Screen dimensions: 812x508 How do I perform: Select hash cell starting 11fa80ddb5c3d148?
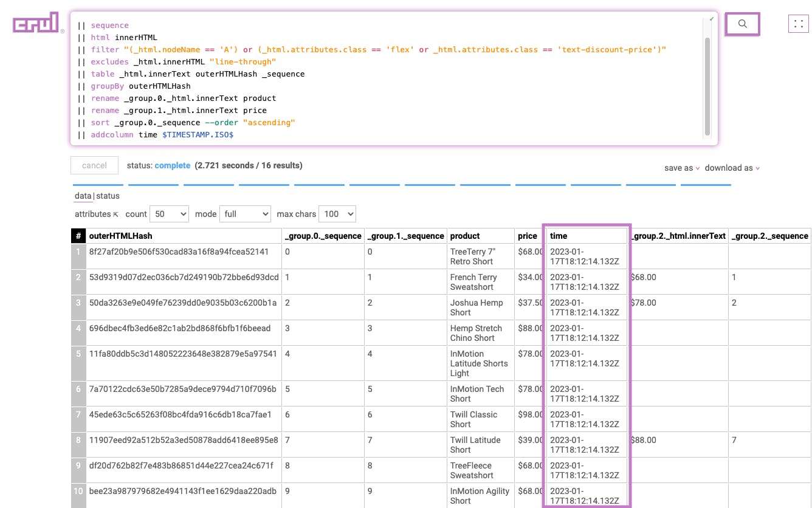[183, 363]
